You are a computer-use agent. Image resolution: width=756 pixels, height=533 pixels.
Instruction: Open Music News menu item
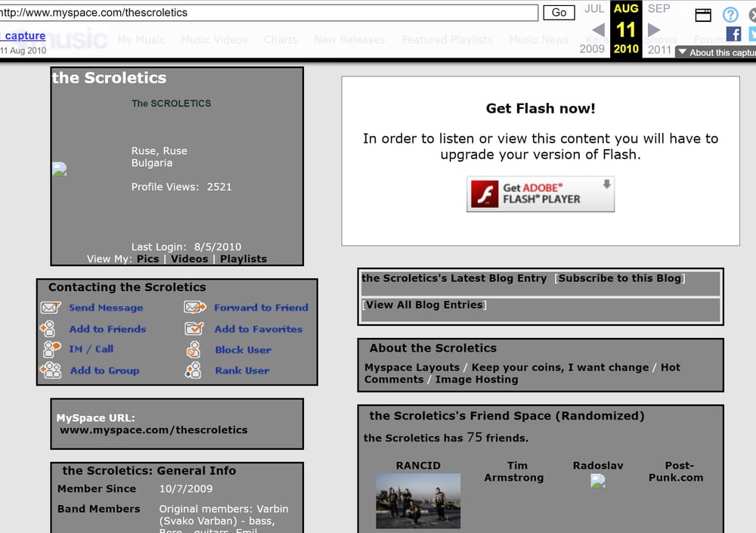tap(539, 39)
